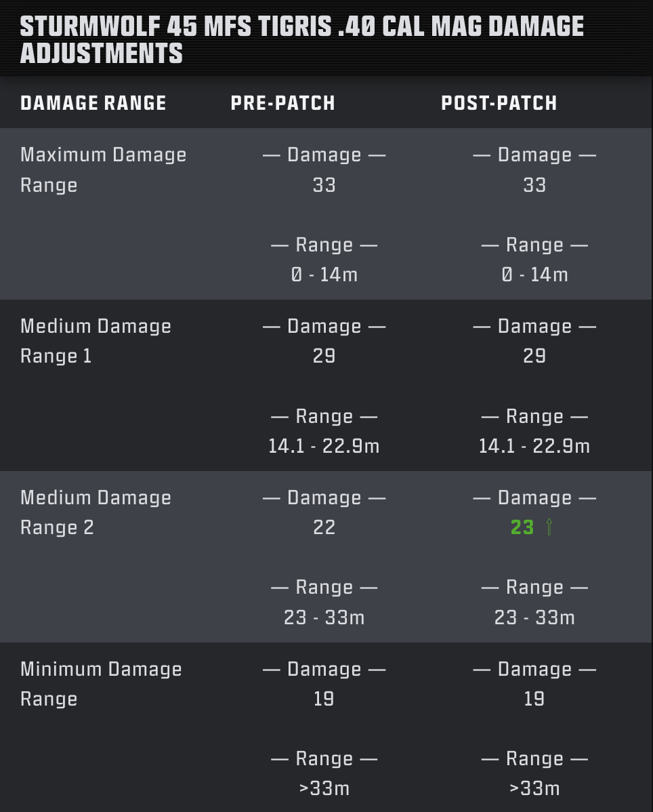Select the DAMAGE RANGE column header
Image resolution: width=653 pixels, height=812 pixels.
[x=93, y=103]
